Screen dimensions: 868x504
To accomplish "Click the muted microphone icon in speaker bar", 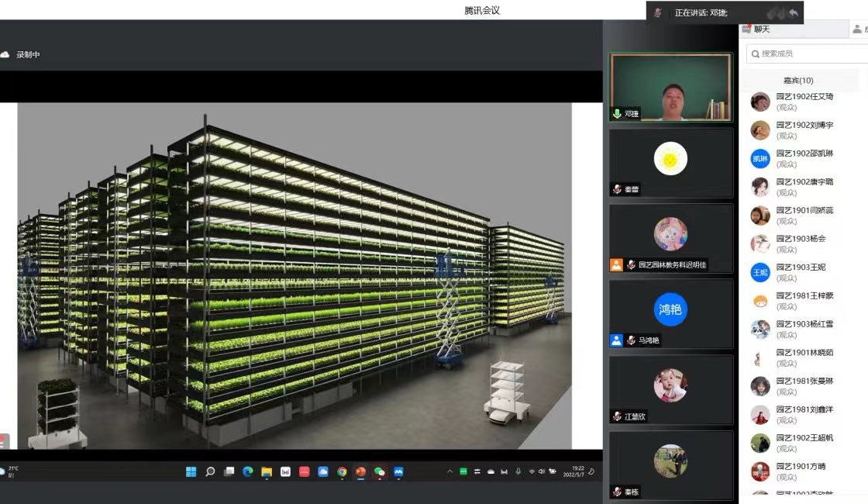I will pos(658,13).
